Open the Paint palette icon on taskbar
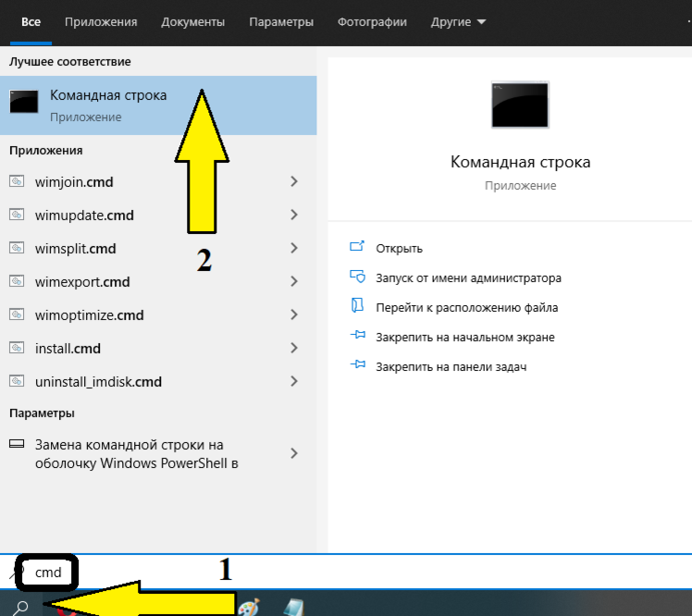 pyautogui.click(x=249, y=607)
